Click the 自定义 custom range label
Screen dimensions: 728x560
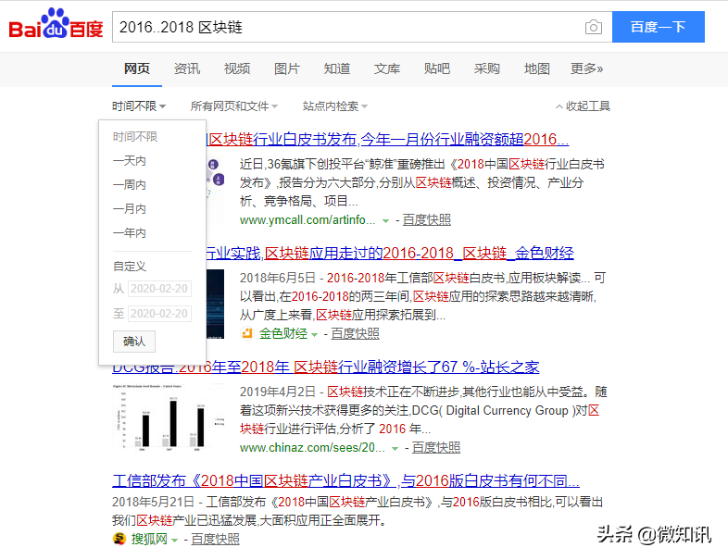(x=130, y=267)
